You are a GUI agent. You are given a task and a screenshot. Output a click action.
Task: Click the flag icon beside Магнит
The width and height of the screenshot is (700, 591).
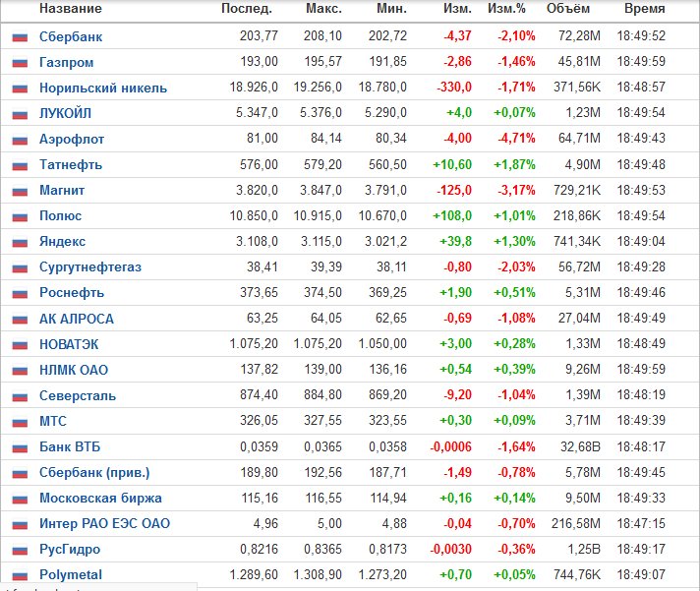[20, 191]
